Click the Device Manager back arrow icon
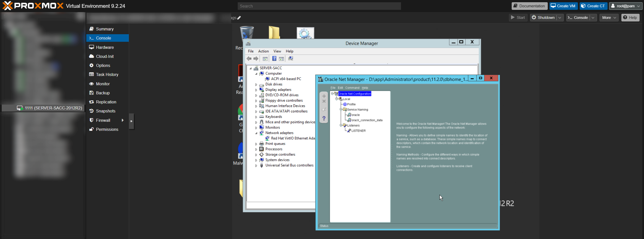Image resolution: width=644 pixels, height=239 pixels. [x=249, y=59]
